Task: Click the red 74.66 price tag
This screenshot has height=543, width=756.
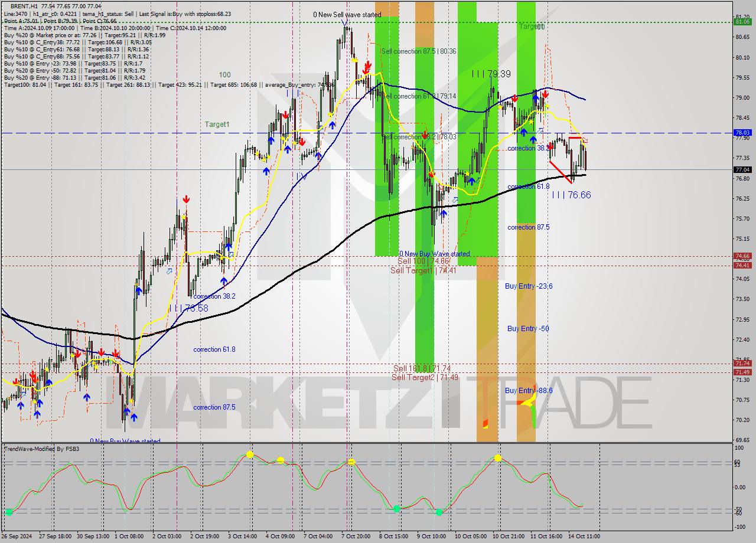Action: click(742, 256)
